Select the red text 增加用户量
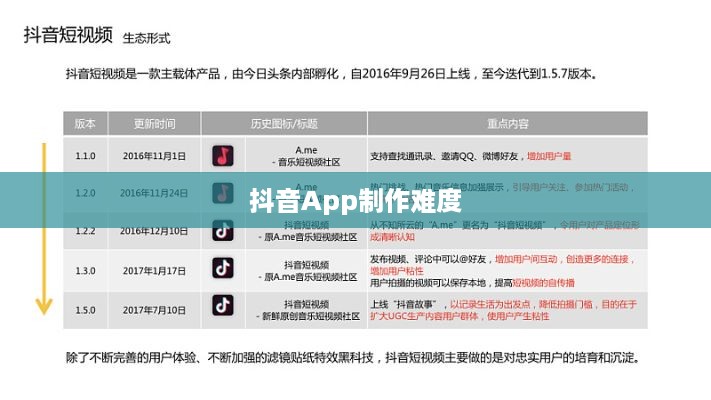 point(549,156)
